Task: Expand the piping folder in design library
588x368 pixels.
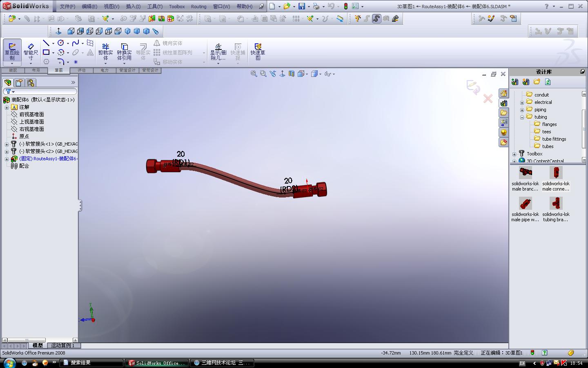Action: coord(522,110)
